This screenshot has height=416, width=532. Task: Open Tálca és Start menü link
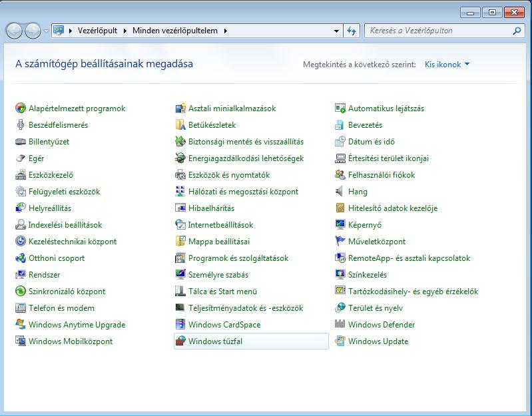point(222,292)
